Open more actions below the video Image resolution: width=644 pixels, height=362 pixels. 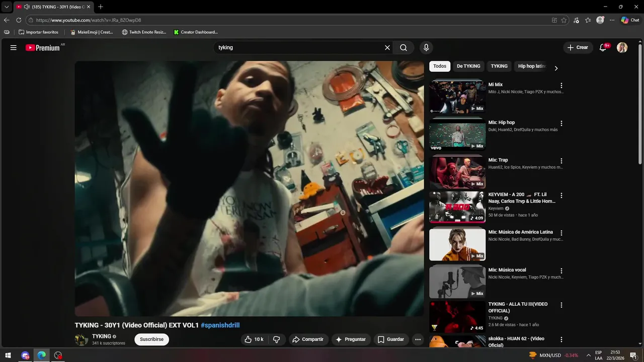coord(418,339)
